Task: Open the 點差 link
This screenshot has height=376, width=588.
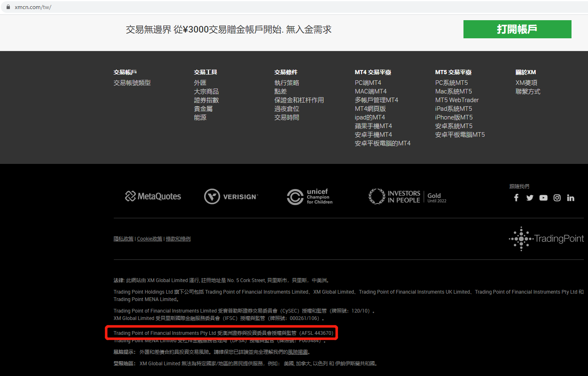Action: point(280,91)
